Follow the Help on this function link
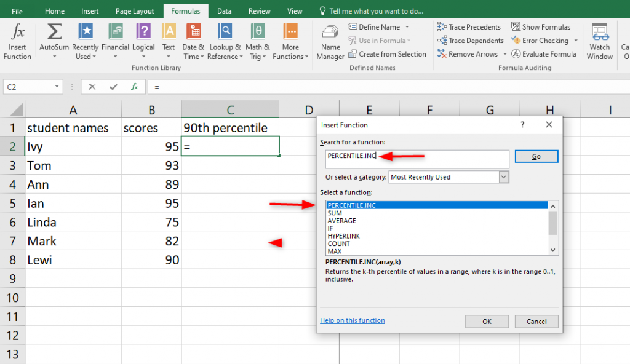Screen dimensions: 630x364 click(x=352, y=320)
